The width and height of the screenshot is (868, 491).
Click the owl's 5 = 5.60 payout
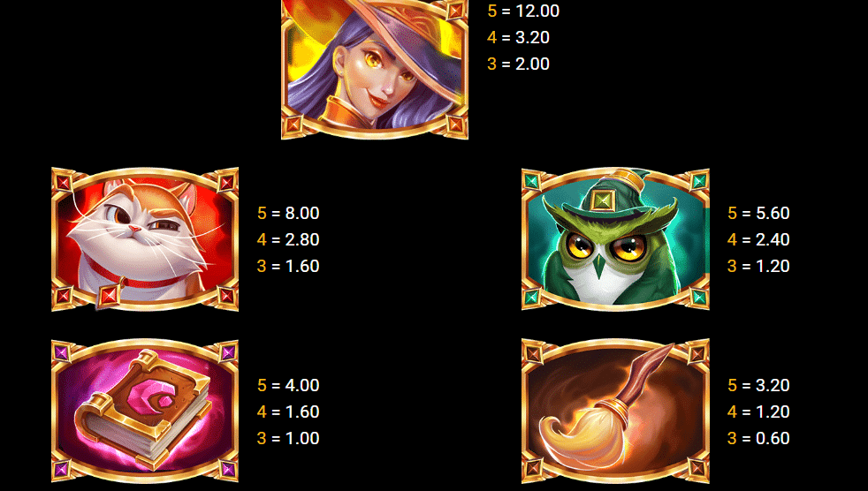[758, 214]
